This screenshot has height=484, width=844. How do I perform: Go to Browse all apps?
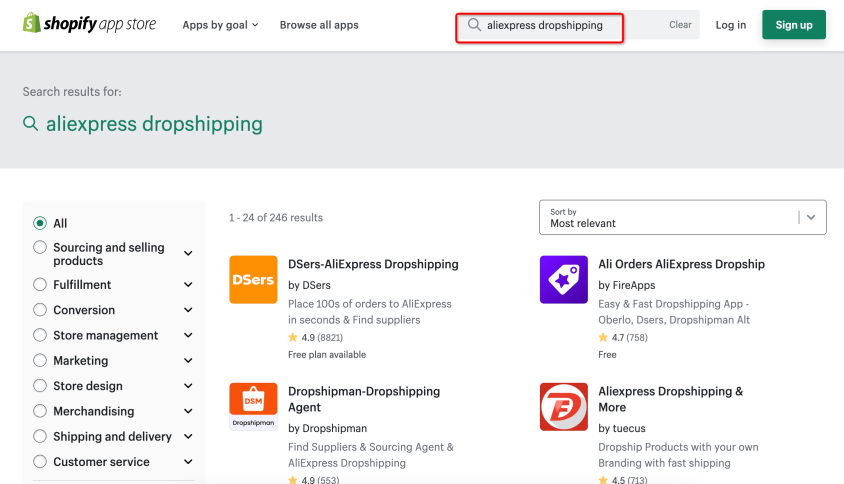point(319,25)
